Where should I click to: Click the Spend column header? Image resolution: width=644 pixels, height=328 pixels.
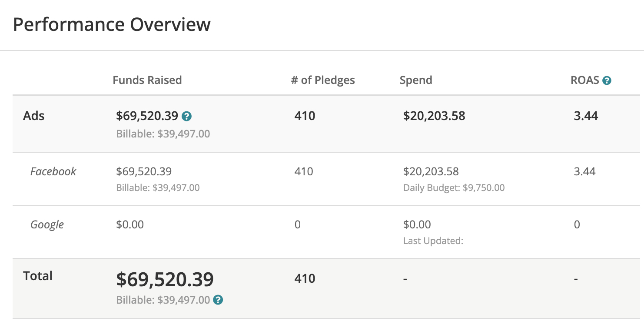tap(416, 80)
